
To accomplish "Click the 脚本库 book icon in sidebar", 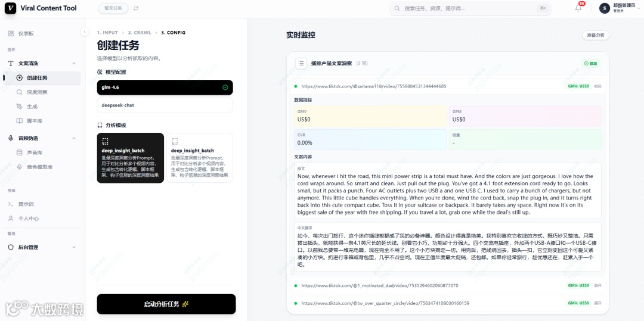I will coord(19,121).
